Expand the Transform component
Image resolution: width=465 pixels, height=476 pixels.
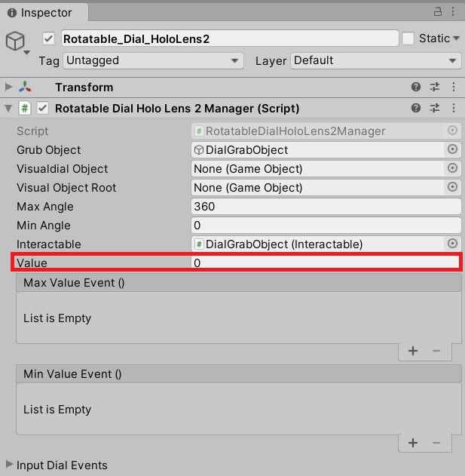click(x=9, y=87)
